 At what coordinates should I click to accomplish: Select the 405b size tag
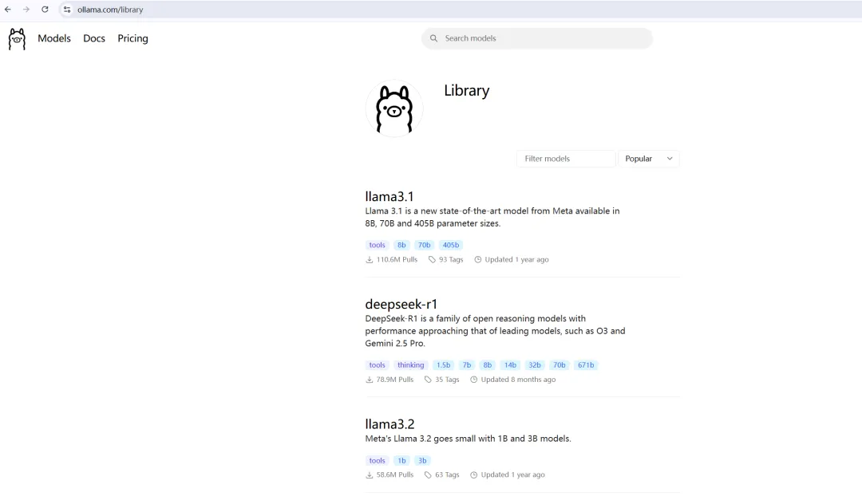[x=451, y=245]
